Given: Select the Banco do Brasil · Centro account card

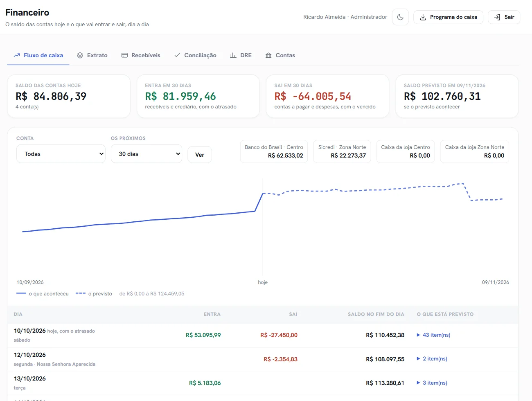Looking at the screenshot, I should tap(274, 151).
